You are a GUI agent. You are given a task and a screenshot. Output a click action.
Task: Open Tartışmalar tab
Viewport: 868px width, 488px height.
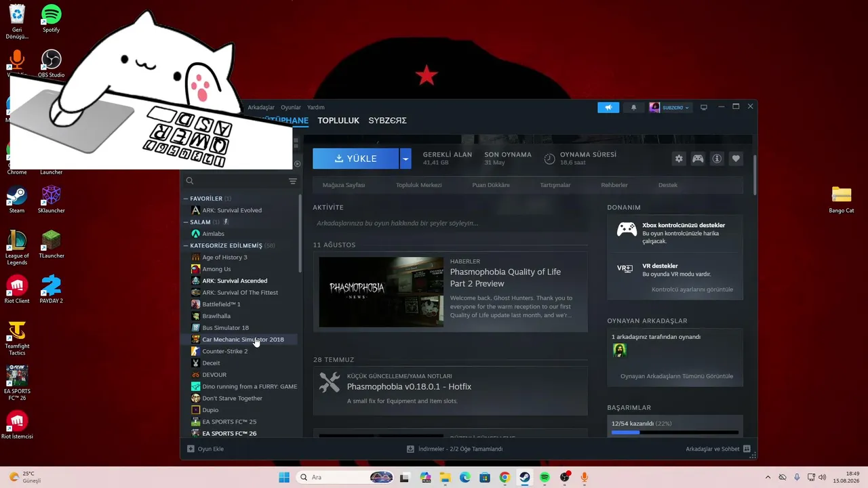555,185
